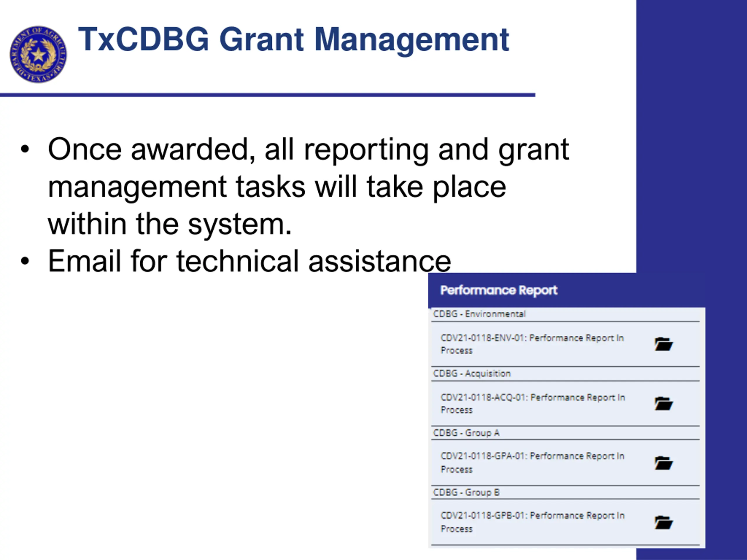This screenshot has width=747, height=560.
Task: Open CDV21-0118-ENV-01: Performance Report In Process
Action: pyautogui.click(x=532, y=344)
